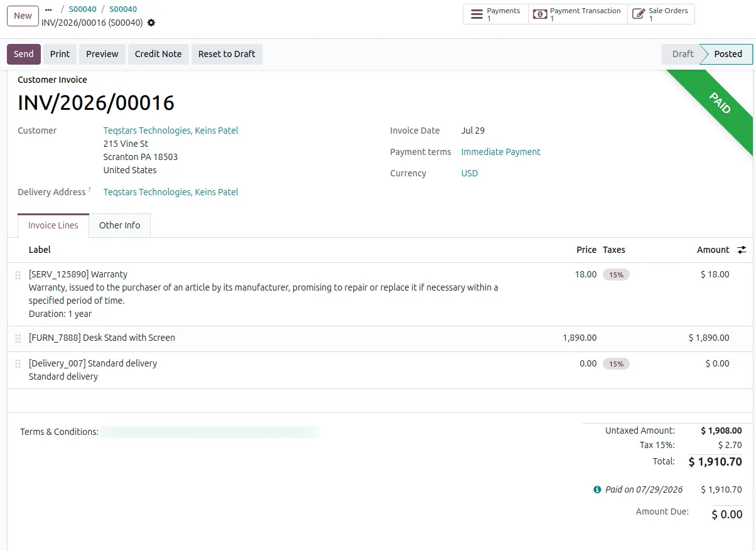Click the Sale Orders edit icon
The image size is (756, 551).
pos(639,14)
